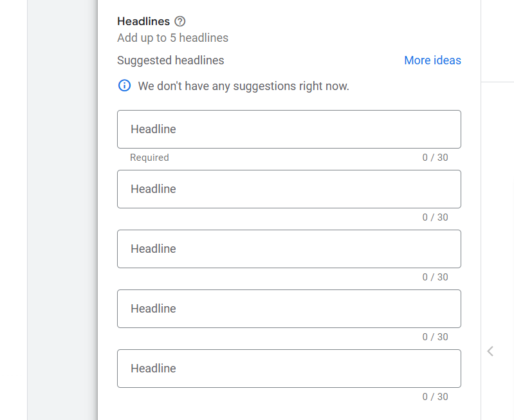Click the Headlines section title

tap(143, 22)
